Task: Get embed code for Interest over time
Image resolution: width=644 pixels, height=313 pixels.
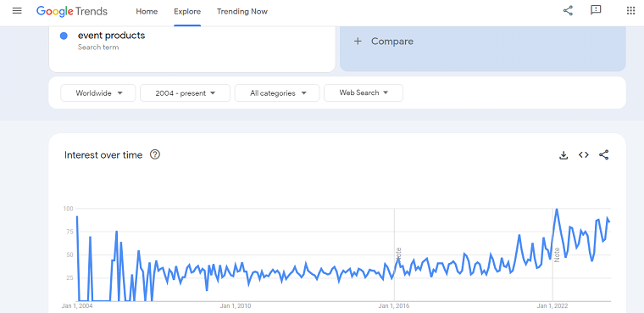Action: click(584, 155)
